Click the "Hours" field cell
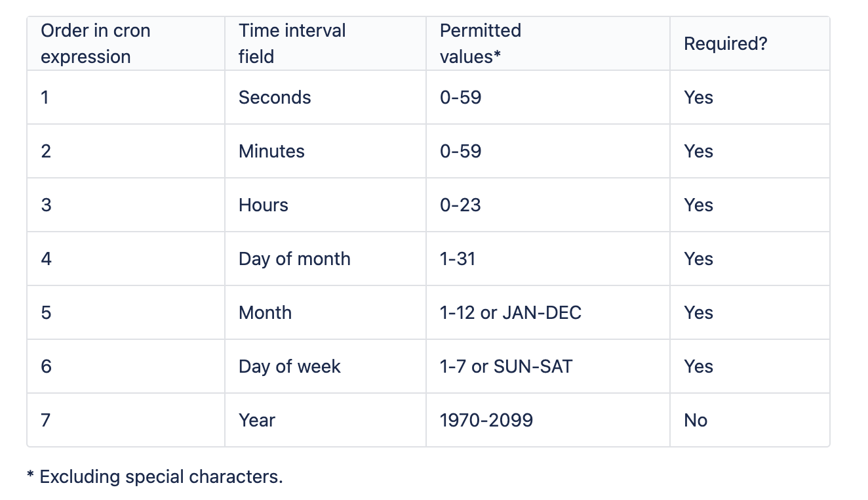868x500 pixels. pos(264,205)
